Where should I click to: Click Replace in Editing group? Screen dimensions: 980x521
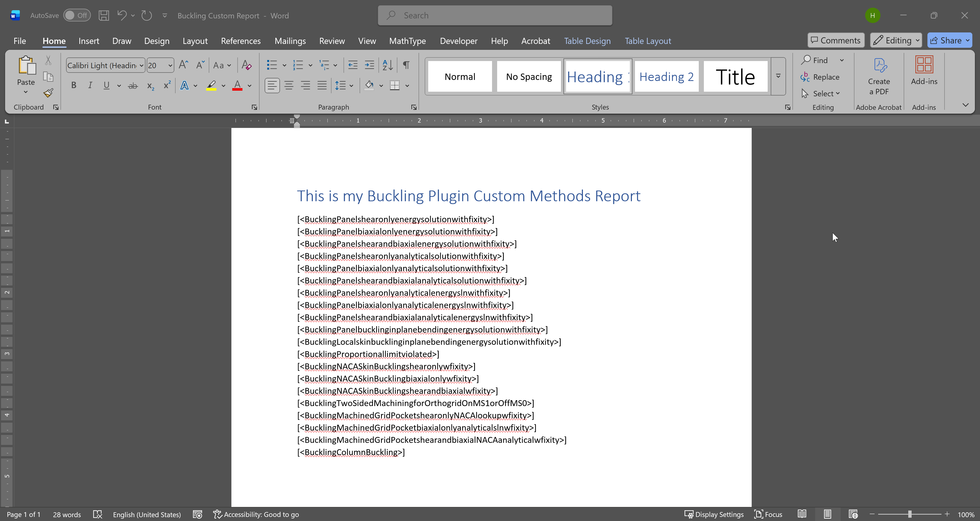pyautogui.click(x=820, y=77)
